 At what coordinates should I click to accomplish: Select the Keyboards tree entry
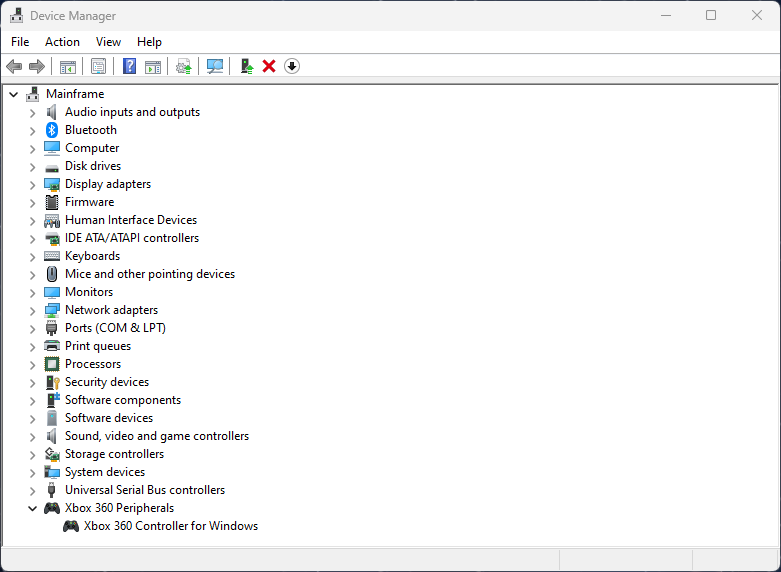pos(93,256)
